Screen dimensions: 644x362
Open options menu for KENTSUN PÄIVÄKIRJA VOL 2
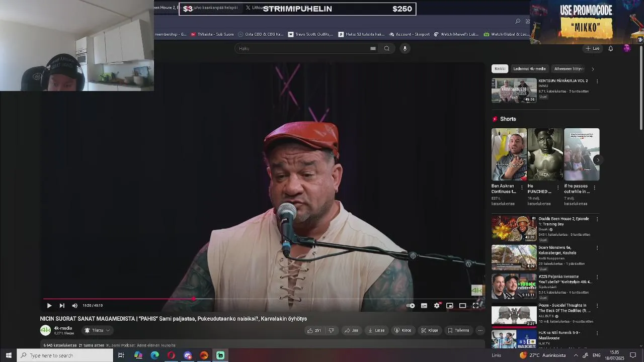coord(597,81)
